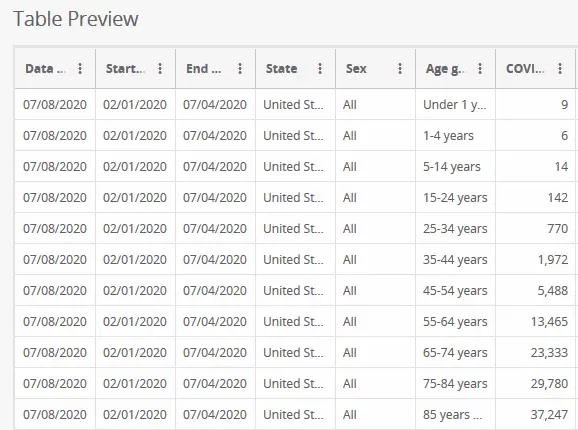Click the Age g... column header label
The width and height of the screenshot is (578, 430).
coord(447,69)
